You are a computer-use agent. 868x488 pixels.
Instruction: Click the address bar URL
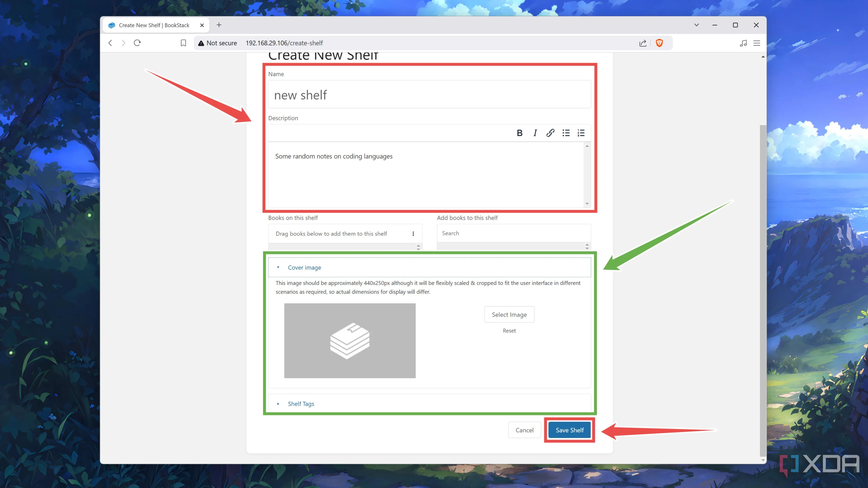click(x=284, y=43)
